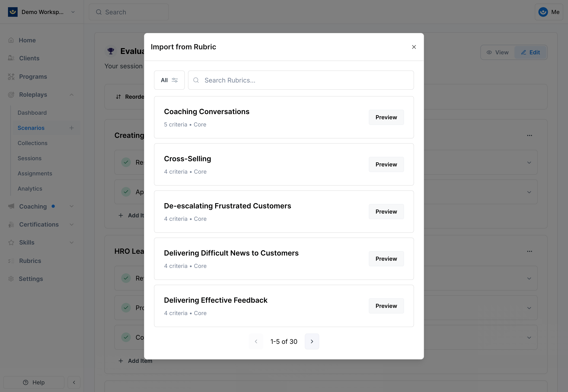Navigate to Home in the sidebar
The width and height of the screenshot is (568, 392).
[27, 40]
